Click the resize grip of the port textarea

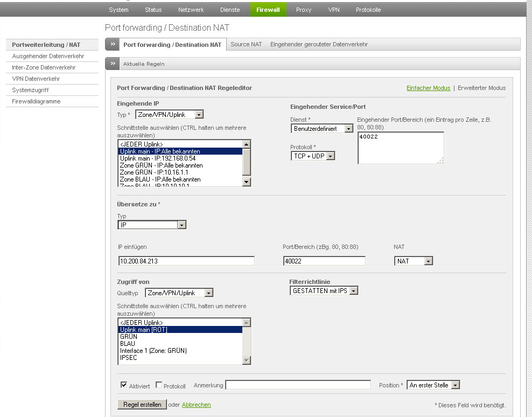[440, 161]
